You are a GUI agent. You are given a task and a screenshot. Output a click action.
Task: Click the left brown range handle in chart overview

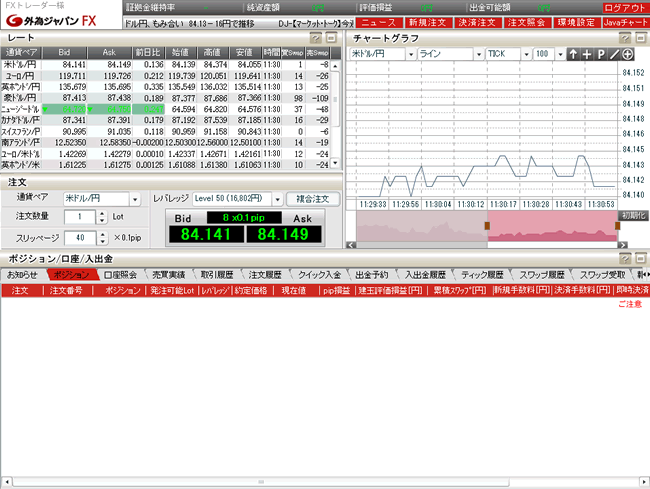[487, 226]
